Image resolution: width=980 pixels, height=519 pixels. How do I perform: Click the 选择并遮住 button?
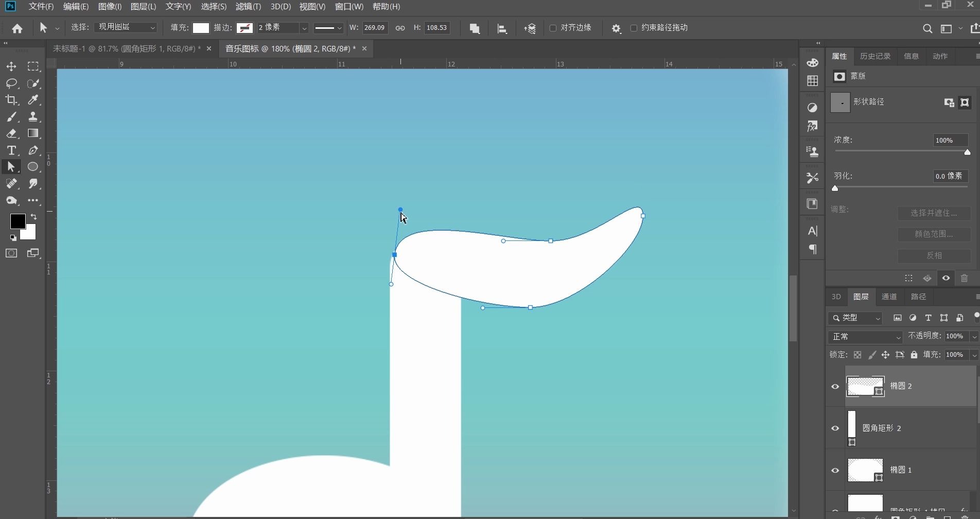point(934,213)
